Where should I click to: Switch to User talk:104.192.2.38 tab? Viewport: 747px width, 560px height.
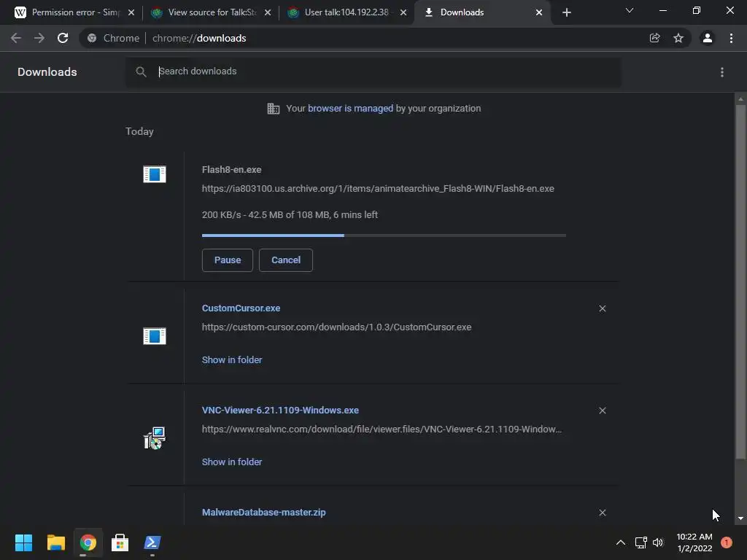point(347,12)
